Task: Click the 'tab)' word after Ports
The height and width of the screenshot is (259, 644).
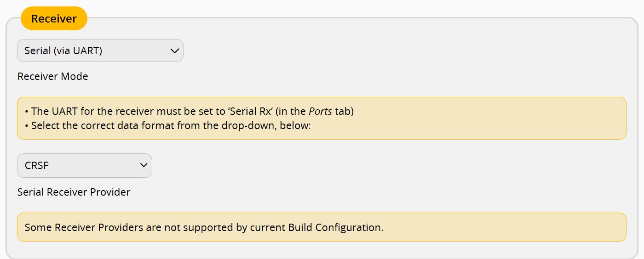Action: 344,111
